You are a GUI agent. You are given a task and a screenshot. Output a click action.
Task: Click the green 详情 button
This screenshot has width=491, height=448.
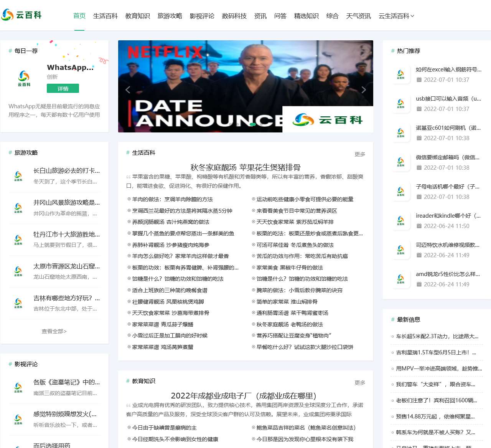[63, 88]
